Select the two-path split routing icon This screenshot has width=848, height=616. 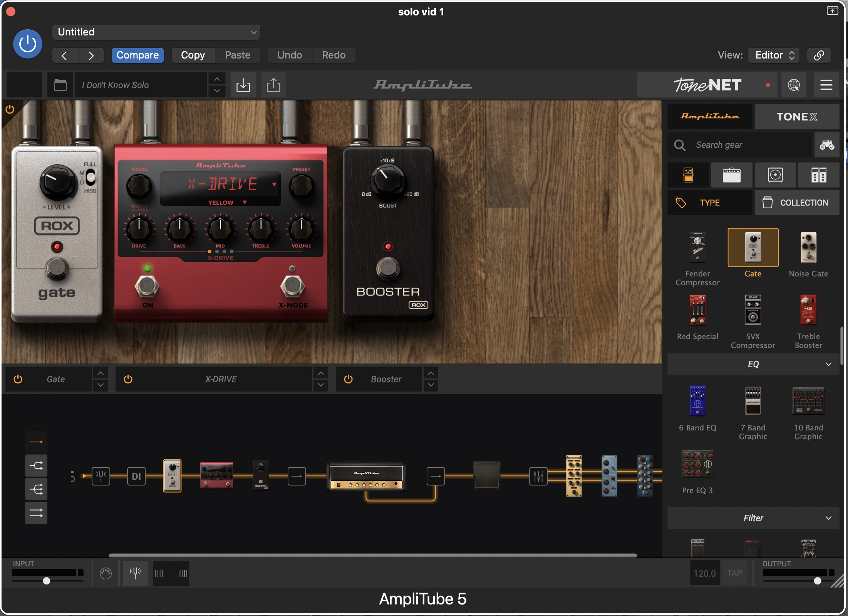(x=36, y=465)
